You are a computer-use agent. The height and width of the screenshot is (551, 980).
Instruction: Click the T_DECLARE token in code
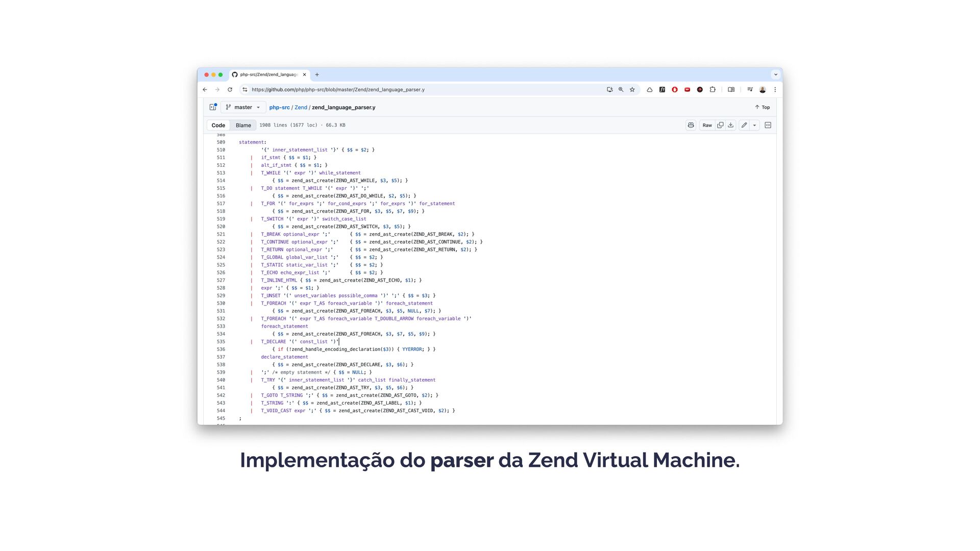[x=274, y=342]
